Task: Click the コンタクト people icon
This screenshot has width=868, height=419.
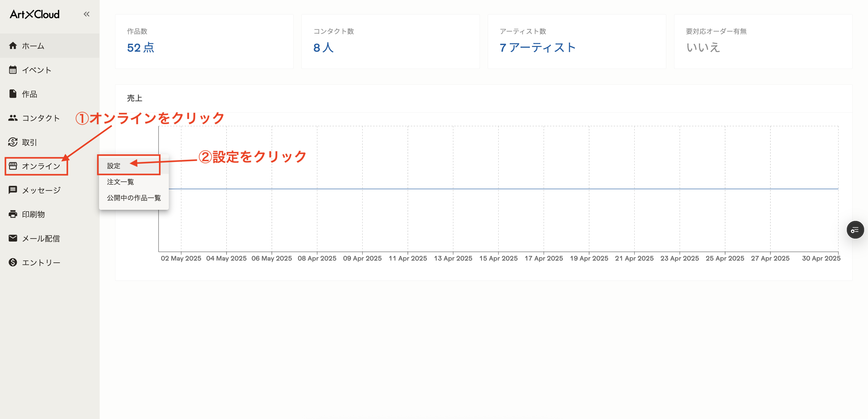Action: point(13,118)
